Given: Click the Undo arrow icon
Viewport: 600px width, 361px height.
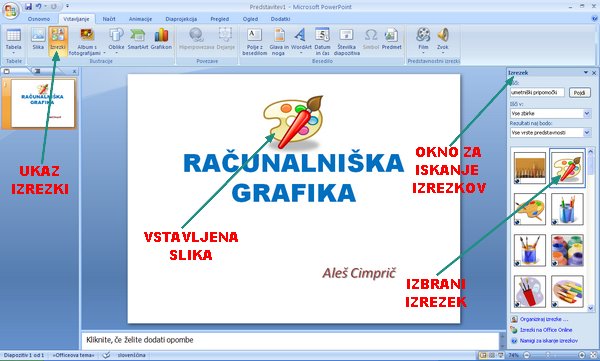Looking at the screenshot, I should pos(38,7).
